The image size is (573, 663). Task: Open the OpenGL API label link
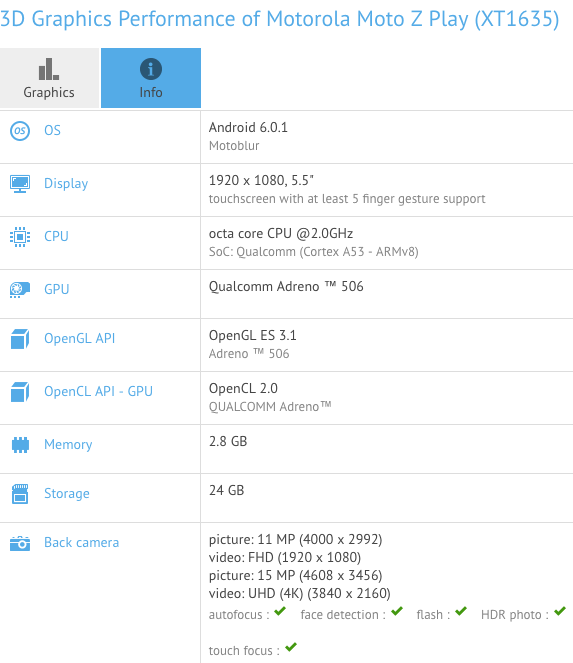(x=80, y=338)
